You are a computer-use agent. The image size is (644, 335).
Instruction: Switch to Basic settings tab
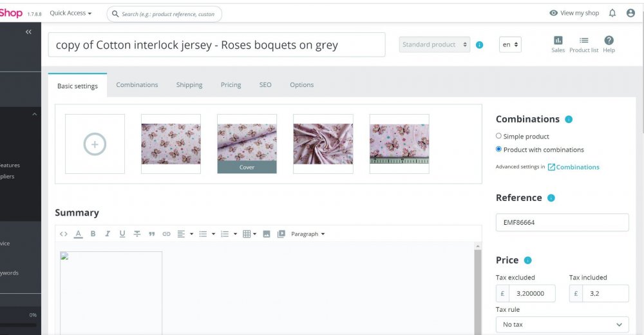tap(78, 86)
